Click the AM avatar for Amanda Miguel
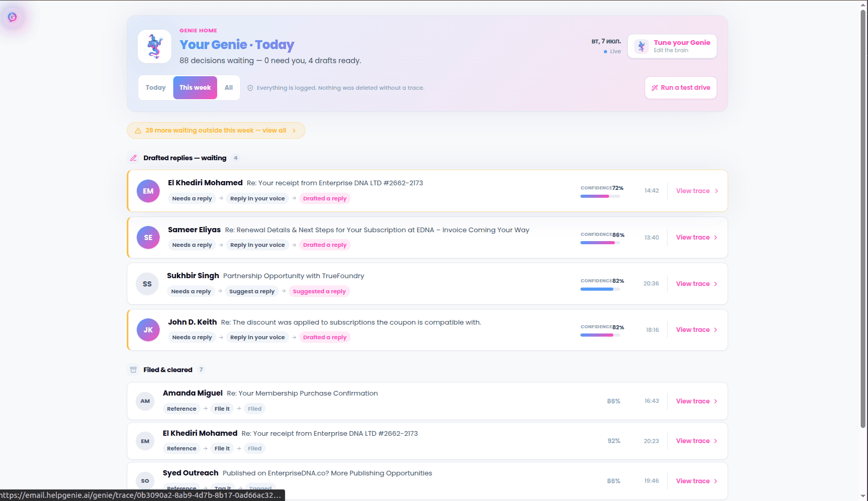The image size is (868, 501). point(145,401)
